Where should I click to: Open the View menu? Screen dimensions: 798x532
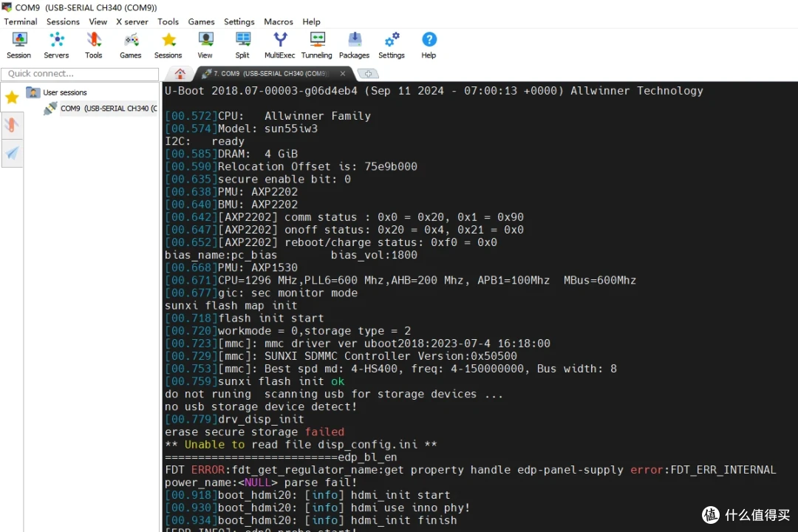click(x=98, y=21)
